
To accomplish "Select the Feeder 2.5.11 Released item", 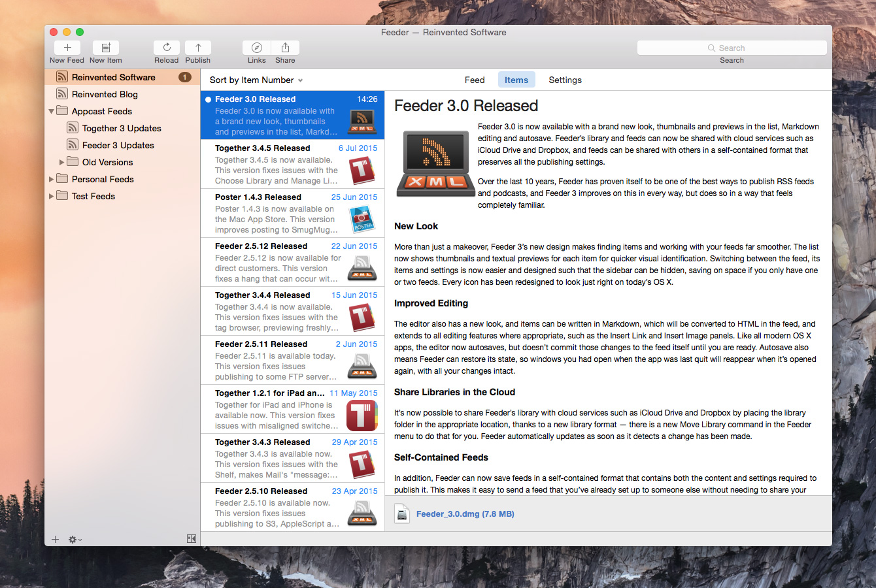I will pos(292,360).
